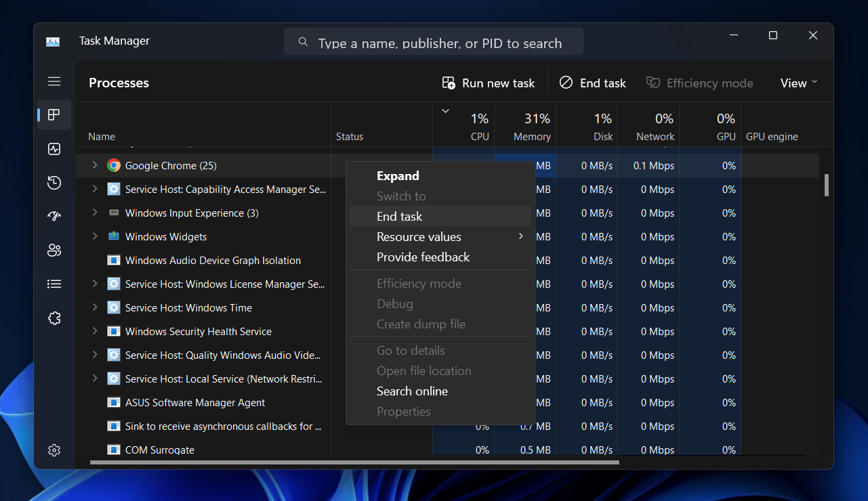The height and width of the screenshot is (501, 868).
Task: Select Search online in context menu
Action: (x=440, y=391)
